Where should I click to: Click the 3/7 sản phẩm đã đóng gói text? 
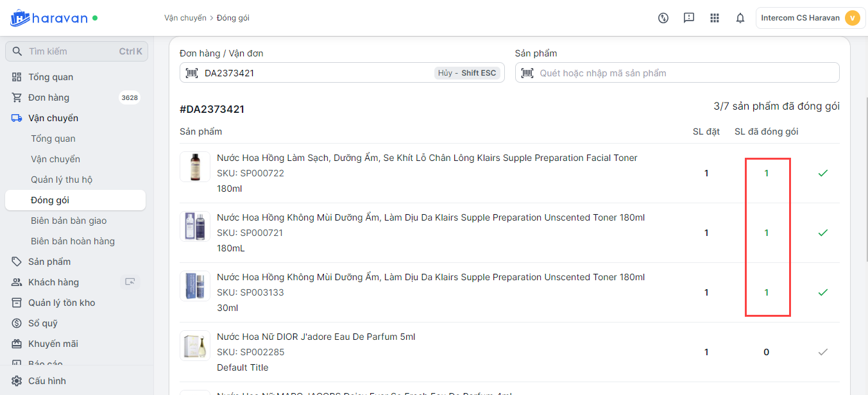(x=776, y=106)
